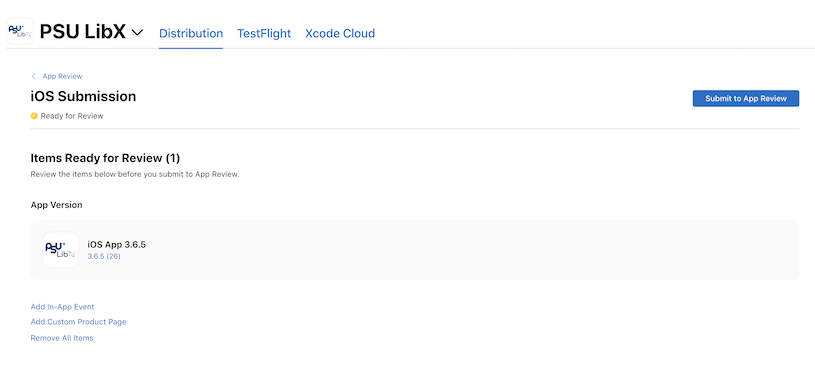Go to the Xcode Cloud tab

[x=340, y=33]
